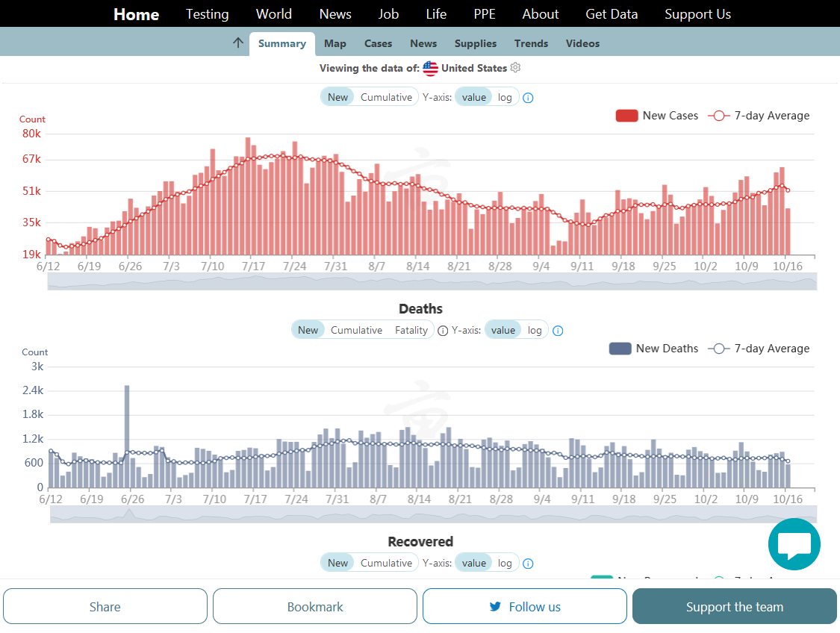Toggle New Deaths legend swatch
Image resolution: width=840 pixels, height=633 pixels.
tap(620, 349)
